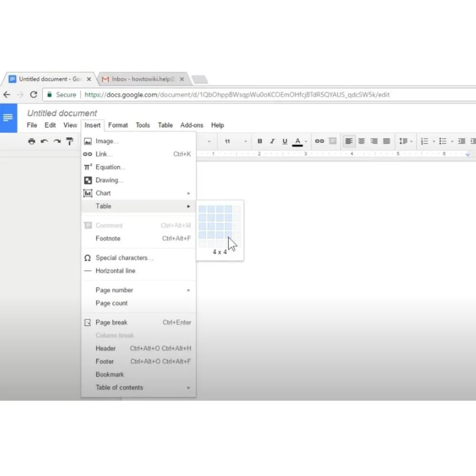Open the Add-ons menu
This screenshot has height=476, width=476.
[191, 125]
